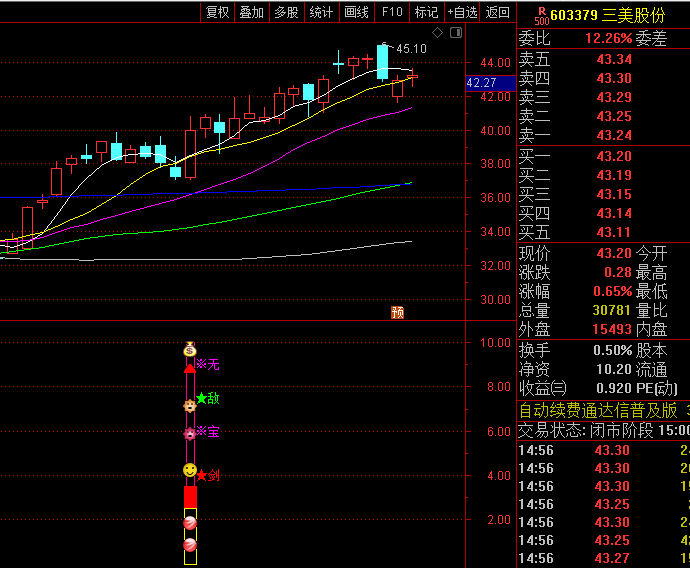Image resolution: width=690 pixels, height=568 pixels.
Task: Click 收益(三) value 0.920
Action: (614, 388)
